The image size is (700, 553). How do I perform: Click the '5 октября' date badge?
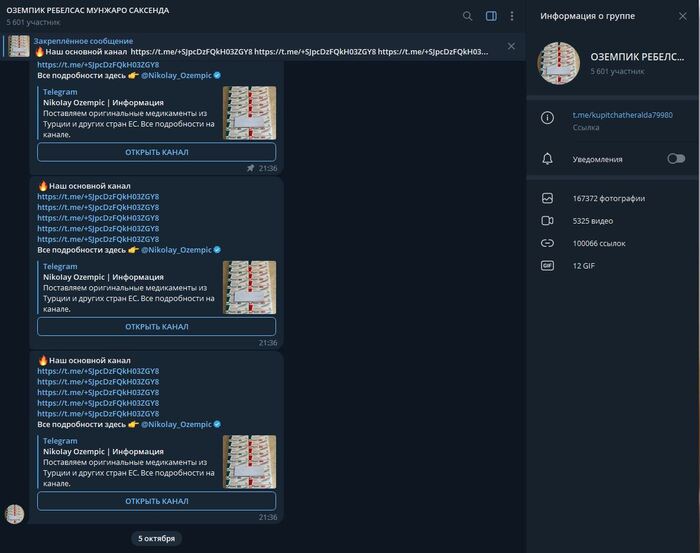coord(156,539)
